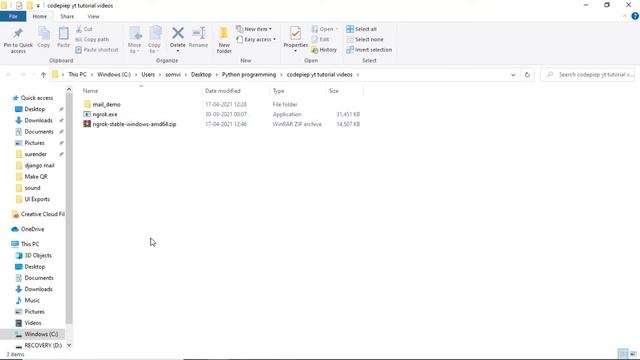Open UI Exports folder in sidebar
The height and width of the screenshot is (360, 640).
click(x=37, y=199)
